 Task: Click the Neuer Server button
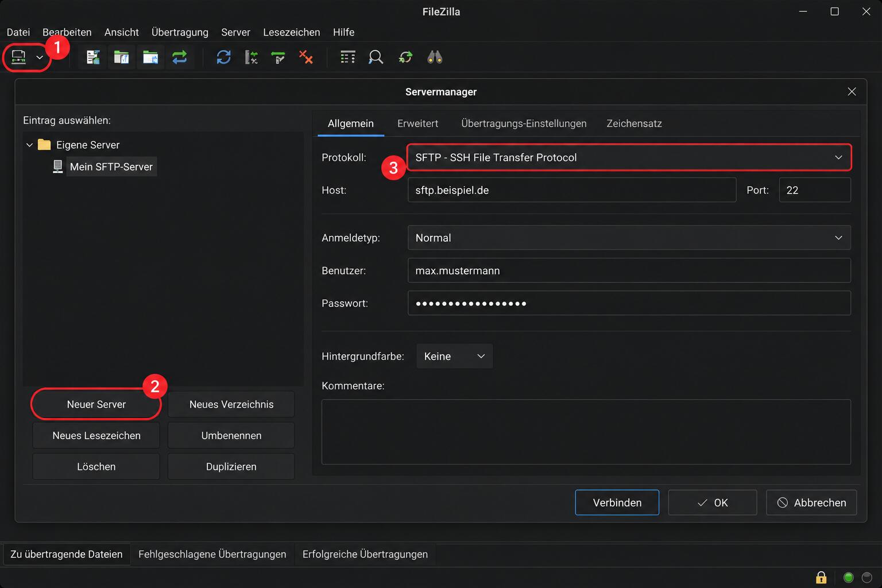point(96,404)
